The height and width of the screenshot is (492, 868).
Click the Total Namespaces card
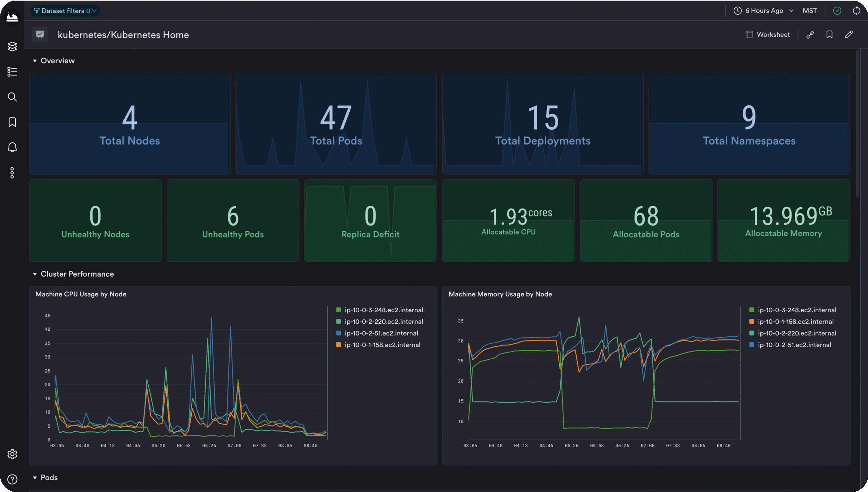pos(749,123)
